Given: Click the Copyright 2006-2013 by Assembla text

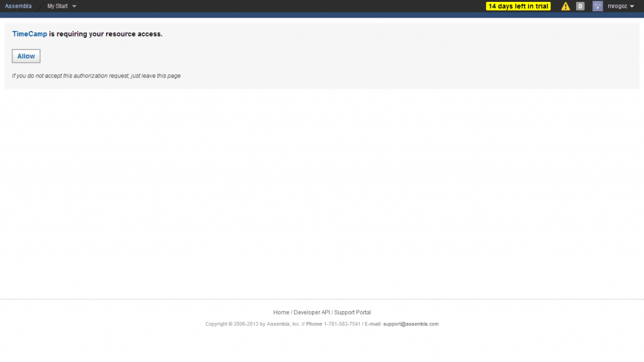Looking at the screenshot, I should (x=253, y=324).
